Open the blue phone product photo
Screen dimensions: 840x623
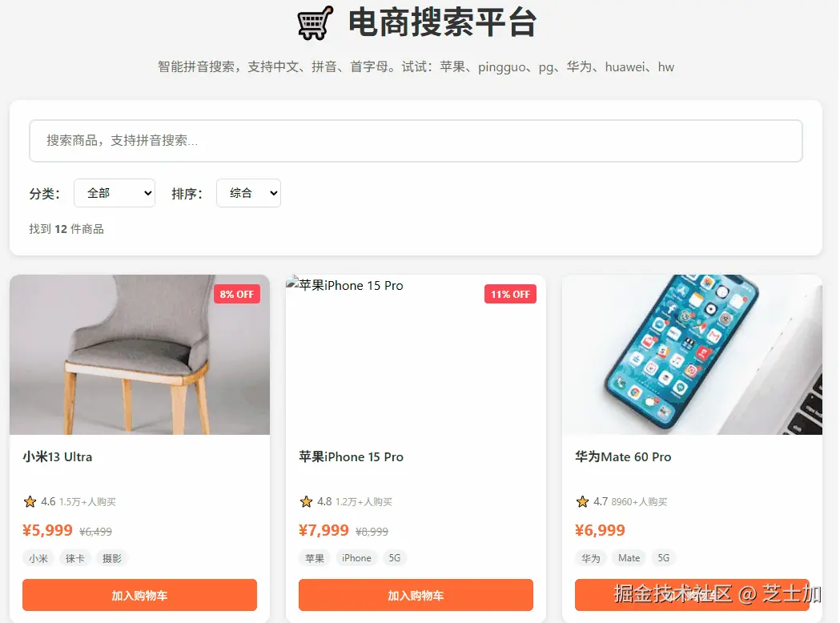click(x=692, y=355)
